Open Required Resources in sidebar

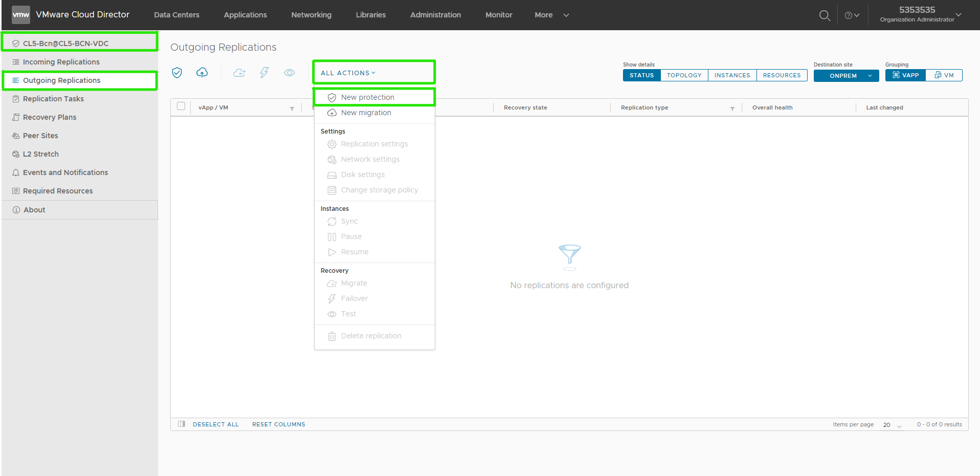pos(80,191)
